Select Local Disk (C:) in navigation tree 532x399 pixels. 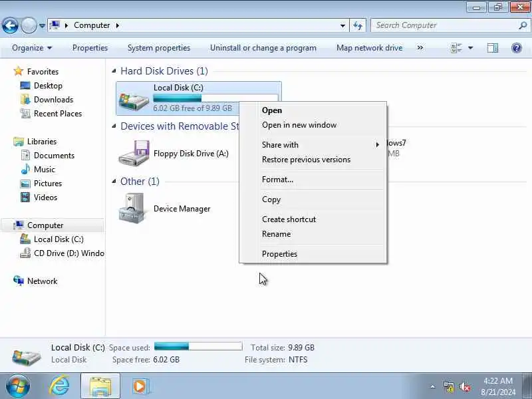pyautogui.click(x=59, y=239)
